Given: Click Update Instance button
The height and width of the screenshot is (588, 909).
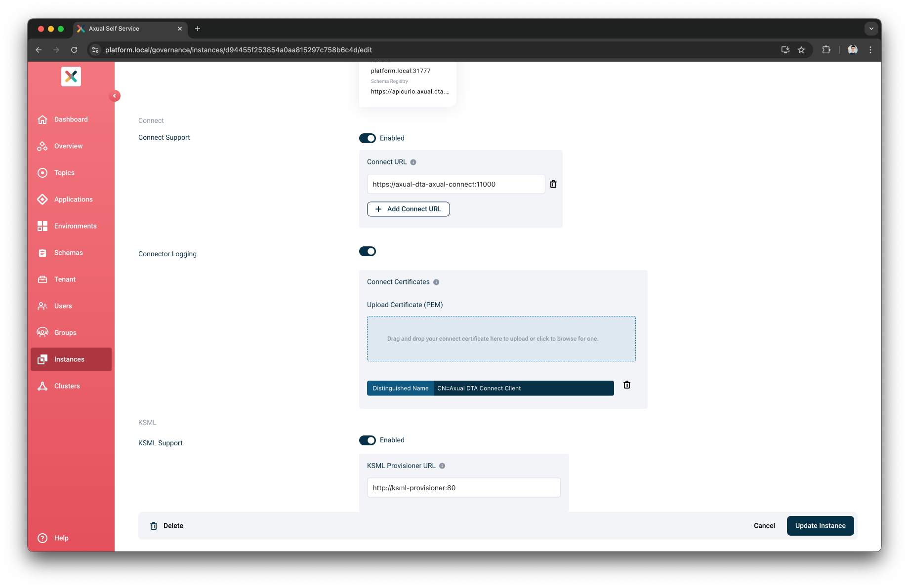Looking at the screenshot, I should pyautogui.click(x=821, y=526).
